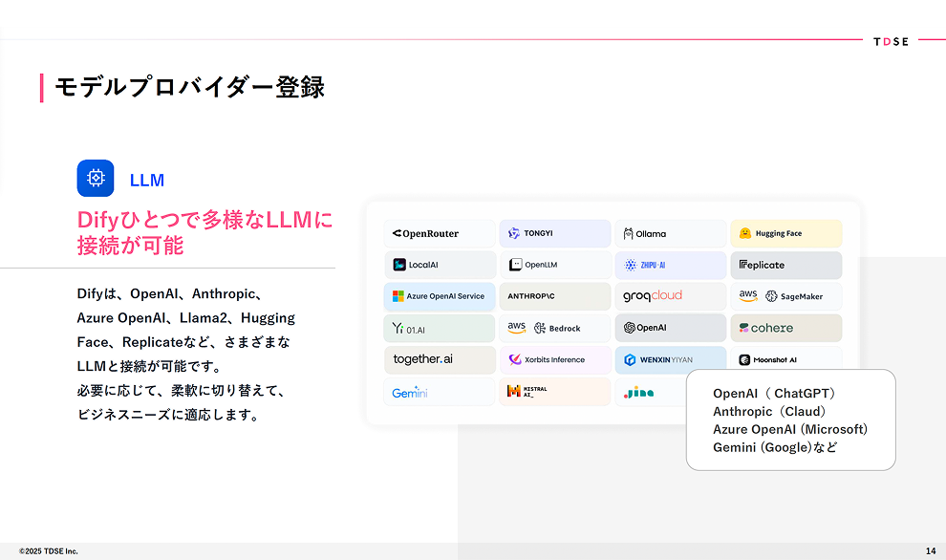The height and width of the screenshot is (560, 946).
Task: Select the Xorbits Inference provider tile
Action: [554, 360]
